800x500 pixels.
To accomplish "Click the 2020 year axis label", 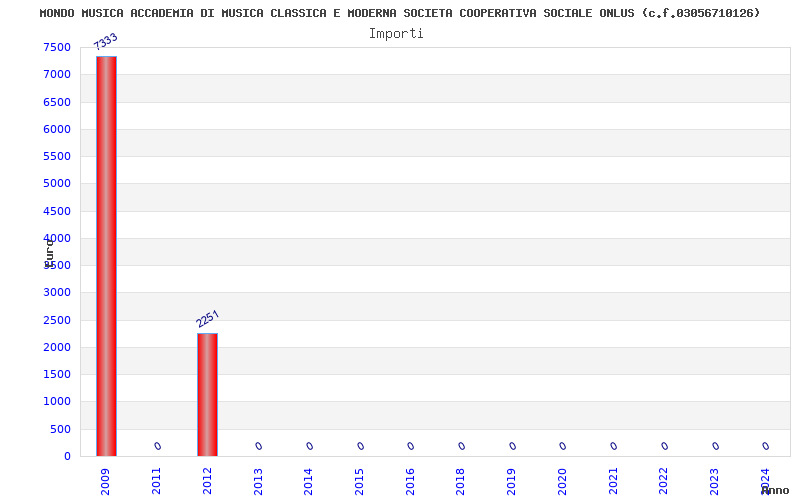I will point(562,482).
